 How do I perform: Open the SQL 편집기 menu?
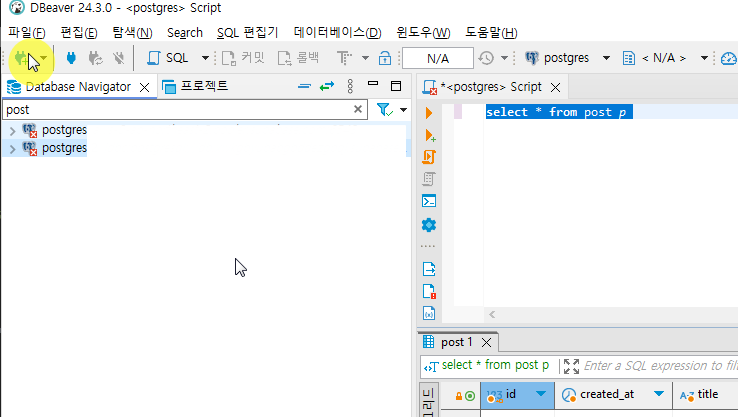point(248,32)
